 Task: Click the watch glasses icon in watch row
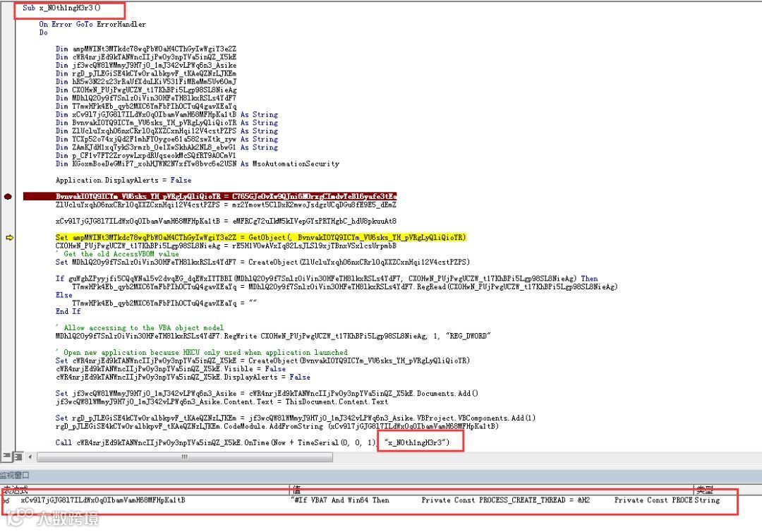tap(6, 500)
